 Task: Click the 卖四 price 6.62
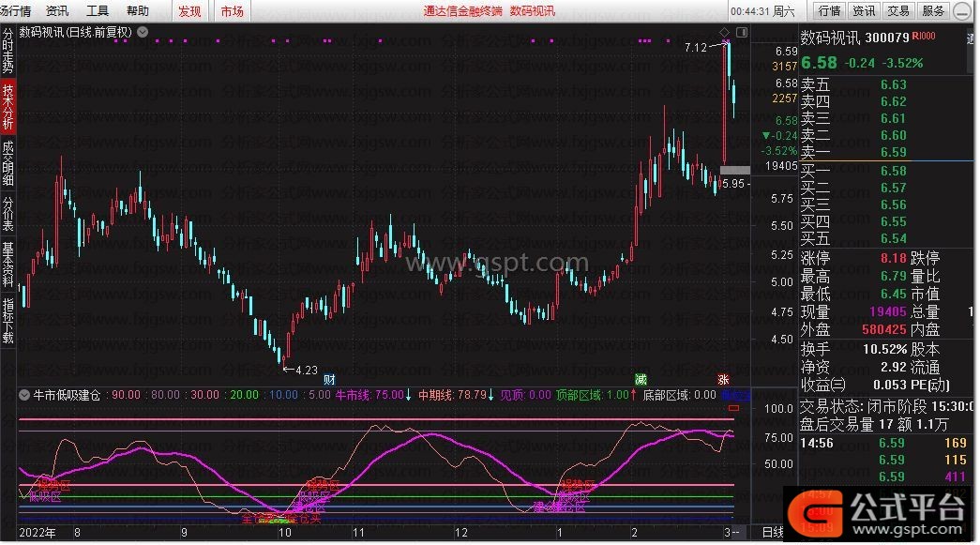(893, 101)
